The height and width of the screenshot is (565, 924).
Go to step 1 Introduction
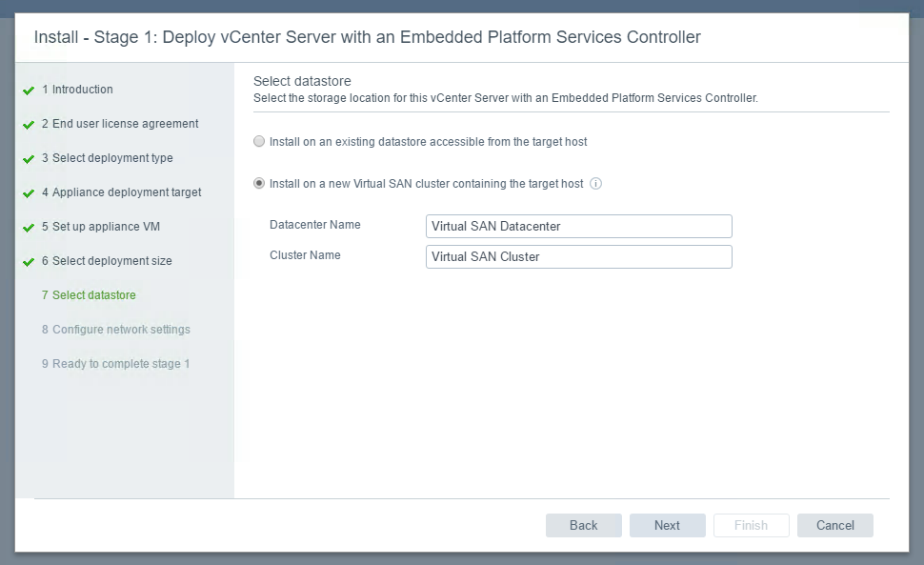(x=77, y=90)
